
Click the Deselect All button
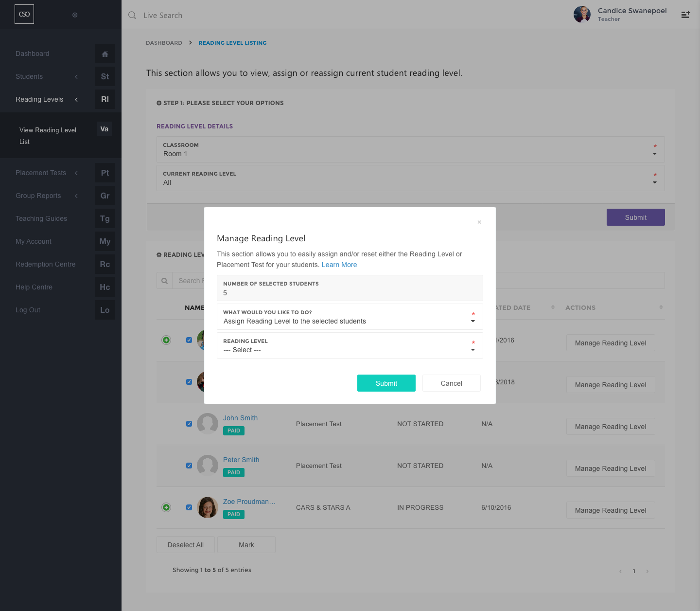coord(186,545)
